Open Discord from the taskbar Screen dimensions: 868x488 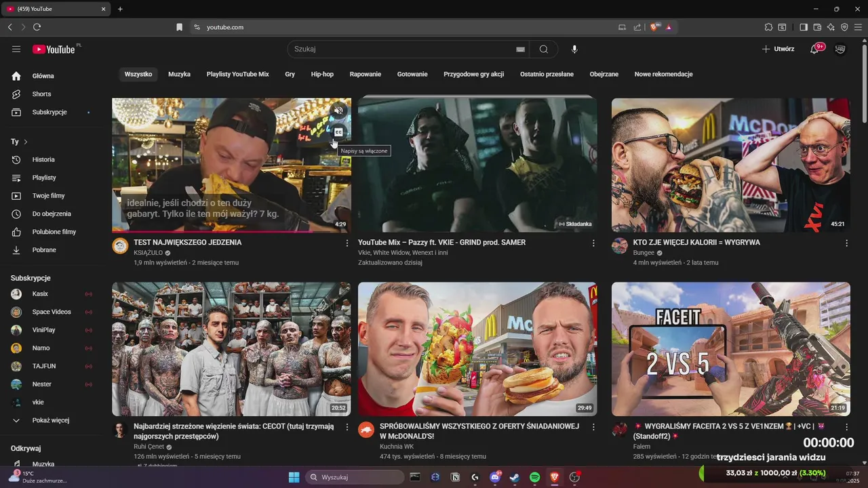coord(495,477)
